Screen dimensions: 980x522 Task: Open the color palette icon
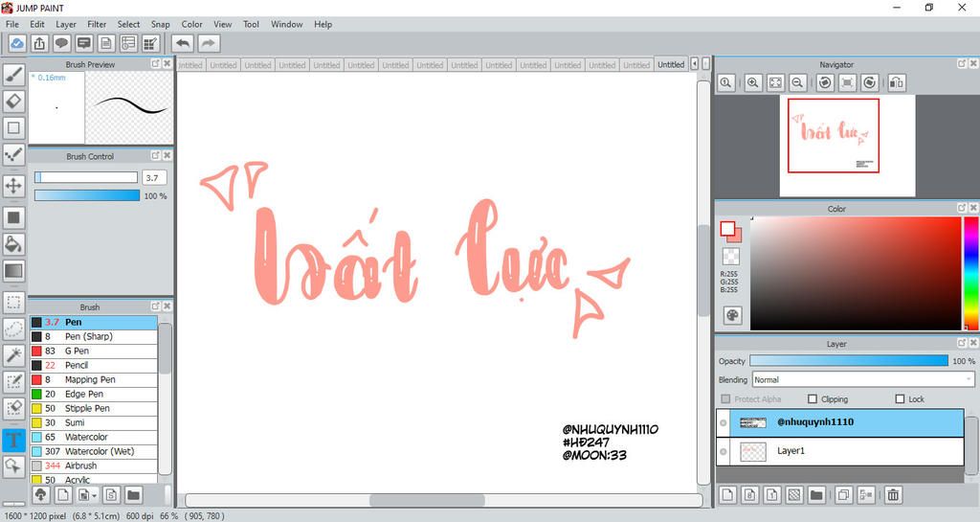point(732,316)
